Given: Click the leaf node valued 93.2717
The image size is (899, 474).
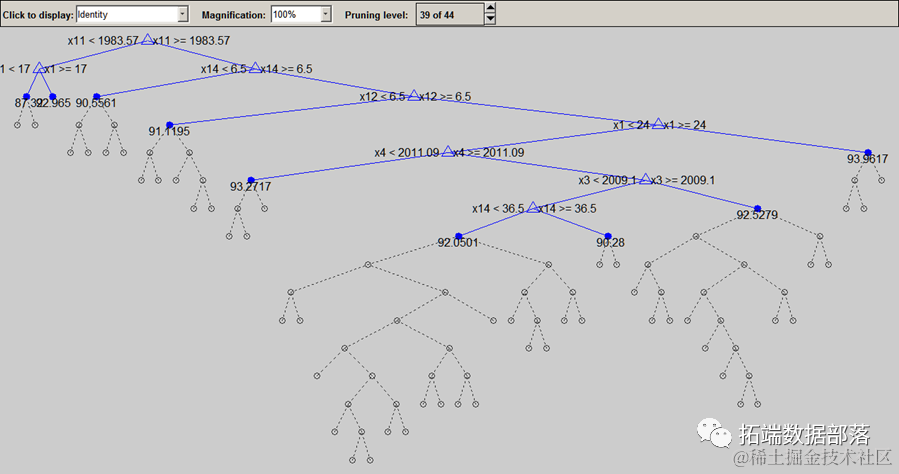Looking at the screenshot, I should click(x=251, y=180).
